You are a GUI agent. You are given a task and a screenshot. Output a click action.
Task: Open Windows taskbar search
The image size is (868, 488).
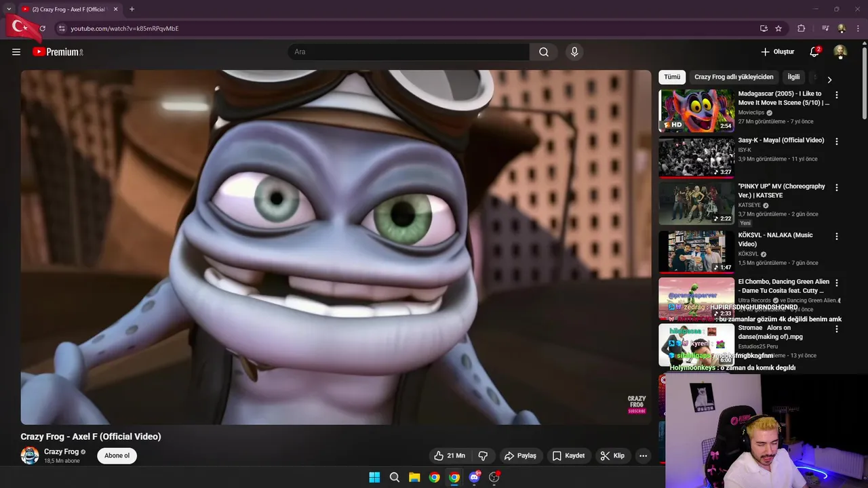(395, 477)
